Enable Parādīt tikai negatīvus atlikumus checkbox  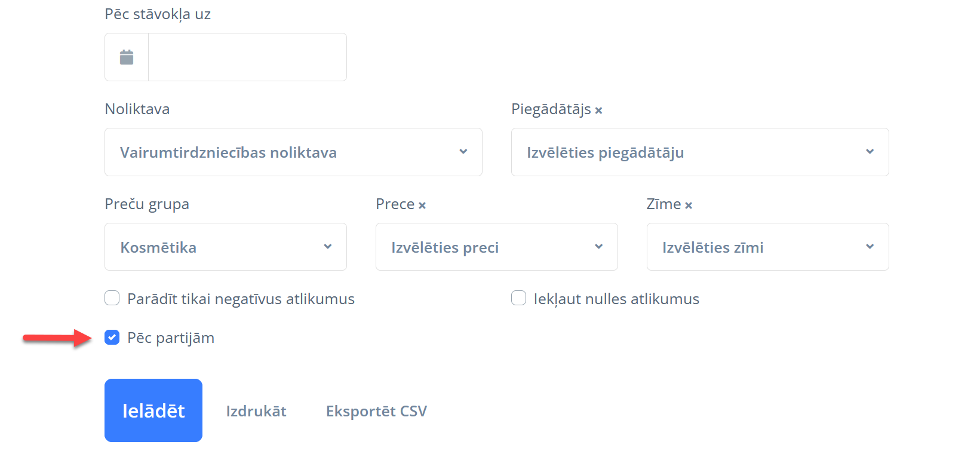pyautogui.click(x=112, y=298)
